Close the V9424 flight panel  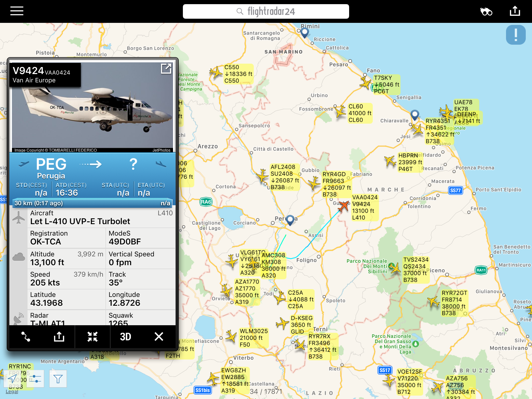point(159,336)
